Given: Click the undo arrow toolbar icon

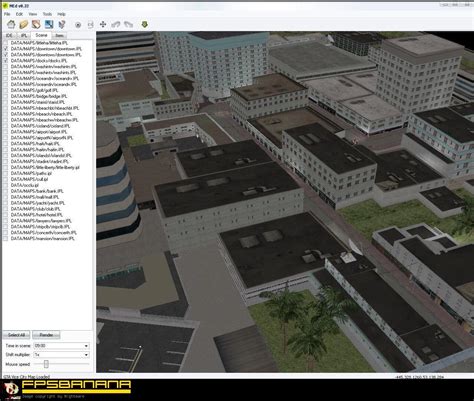Looking at the screenshot, I should click(116, 24).
